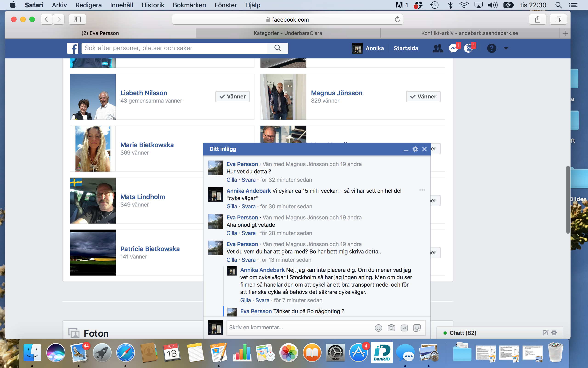
Task: Toggle the Vänner button for Lisbeth Nilsson
Action: point(232,97)
